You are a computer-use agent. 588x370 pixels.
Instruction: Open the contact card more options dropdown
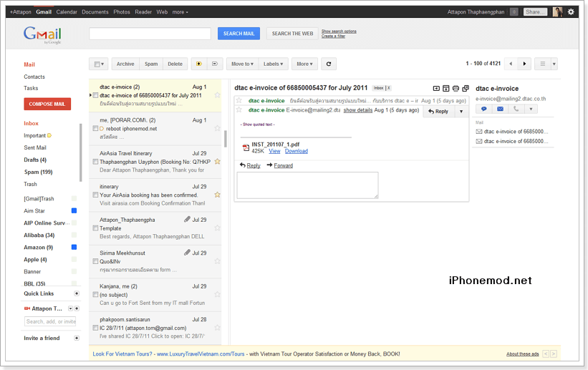pos(531,109)
